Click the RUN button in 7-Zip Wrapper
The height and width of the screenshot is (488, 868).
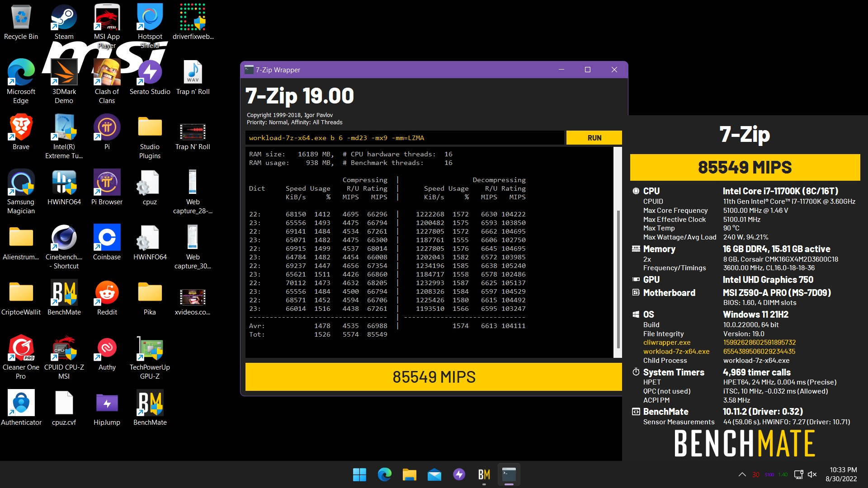(x=594, y=138)
